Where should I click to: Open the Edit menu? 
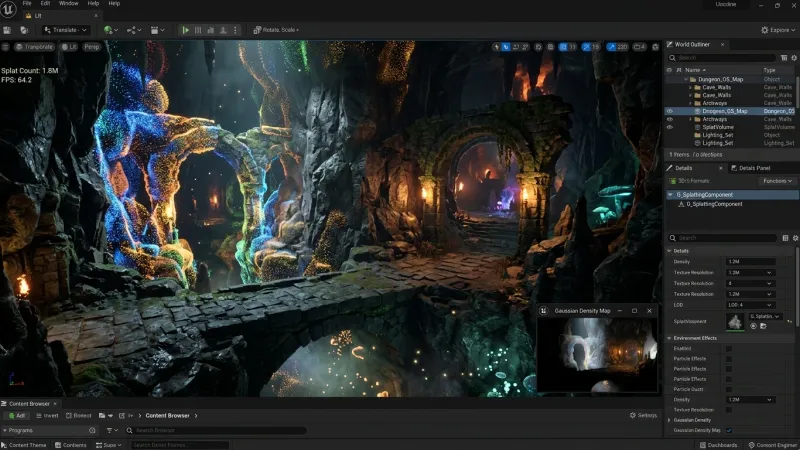tap(45, 4)
